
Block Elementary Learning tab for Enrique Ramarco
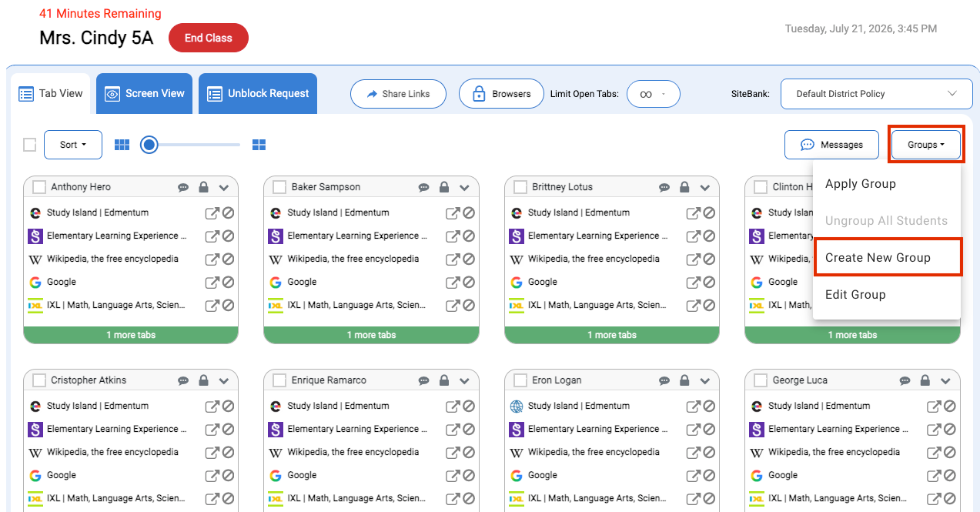[469, 430]
